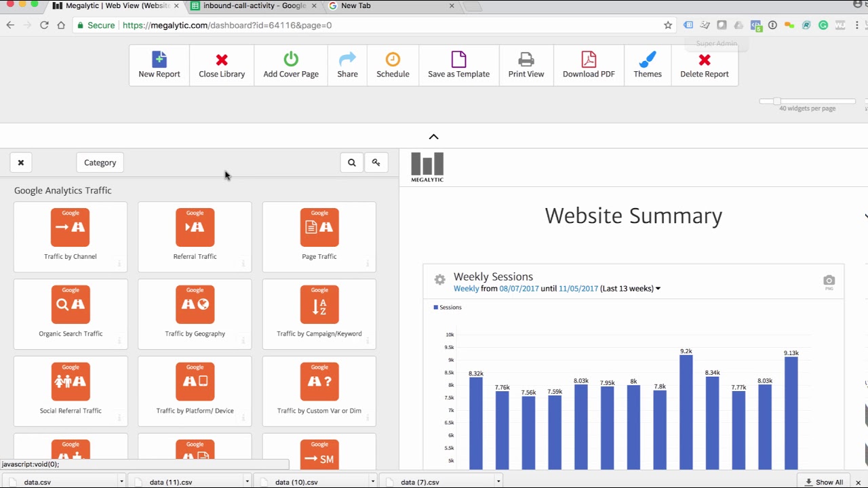
Task: Expand options for data (11).csv download
Action: point(247,482)
